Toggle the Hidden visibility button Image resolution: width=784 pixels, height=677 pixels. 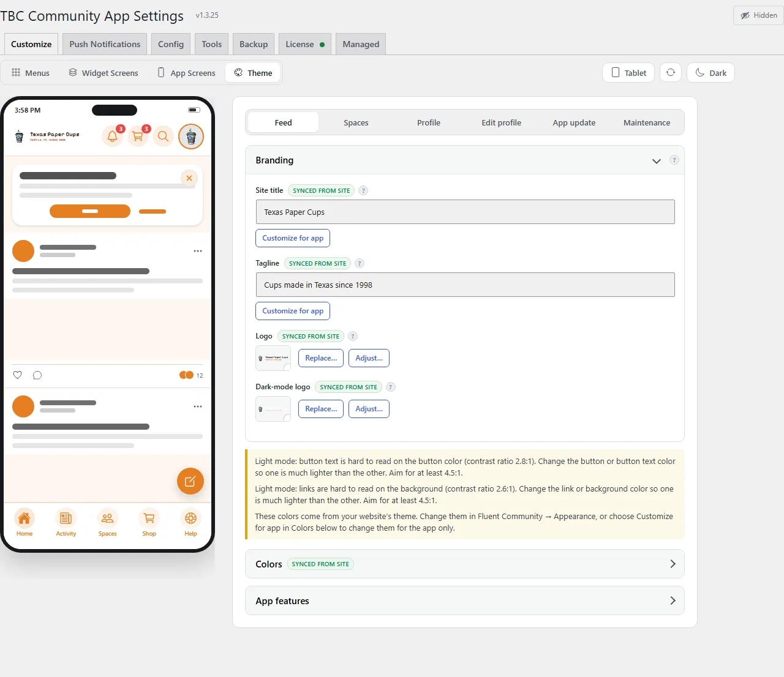click(x=758, y=15)
